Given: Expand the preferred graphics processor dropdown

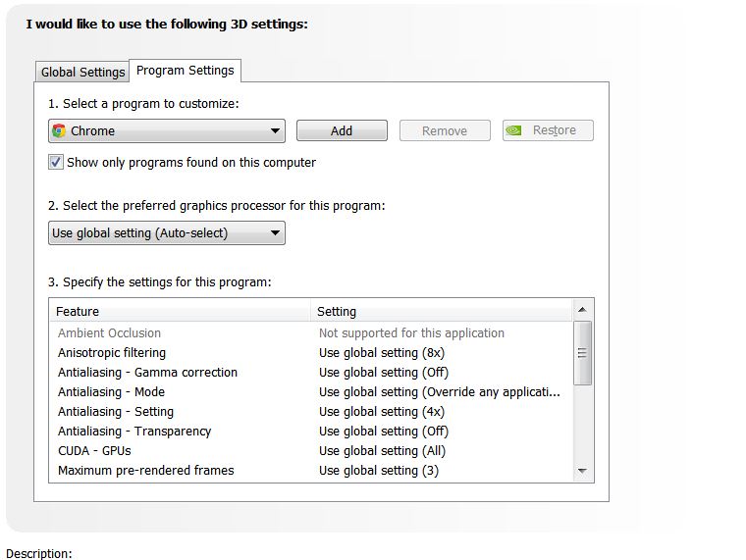Looking at the screenshot, I should (167, 233).
